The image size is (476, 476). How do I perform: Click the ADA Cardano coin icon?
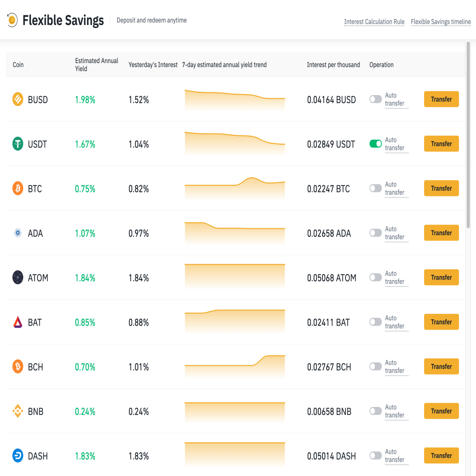[x=18, y=233]
